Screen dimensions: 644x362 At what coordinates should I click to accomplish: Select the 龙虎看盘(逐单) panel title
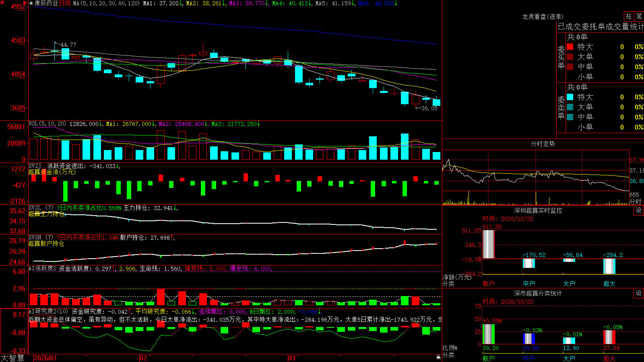pyautogui.click(x=543, y=16)
